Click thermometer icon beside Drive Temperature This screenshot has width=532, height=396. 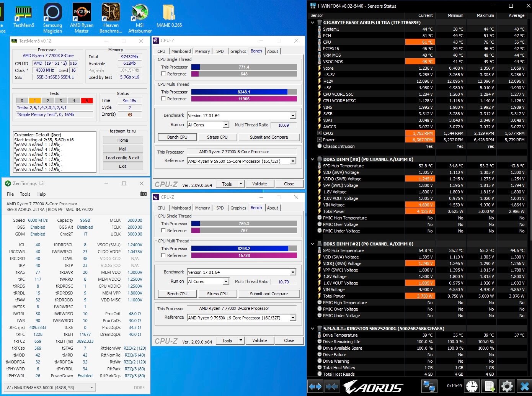coord(319,335)
